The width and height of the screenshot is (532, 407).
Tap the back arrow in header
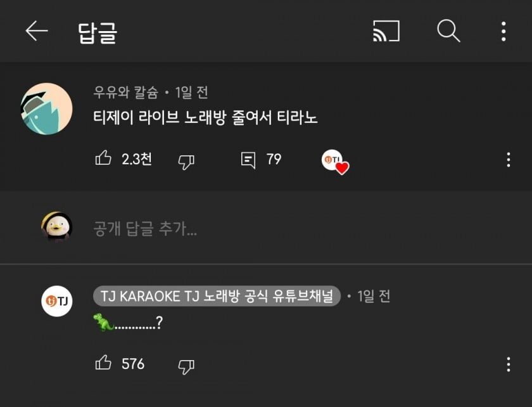(37, 31)
